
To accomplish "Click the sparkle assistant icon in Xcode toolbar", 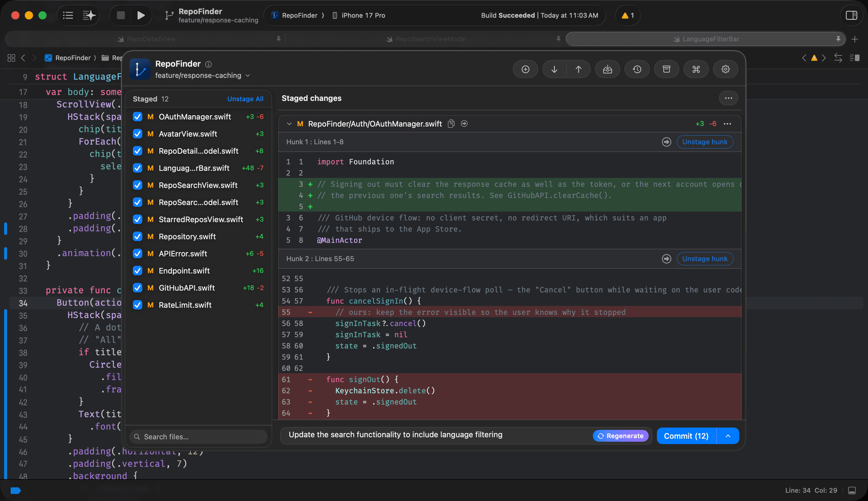I will tap(89, 15).
